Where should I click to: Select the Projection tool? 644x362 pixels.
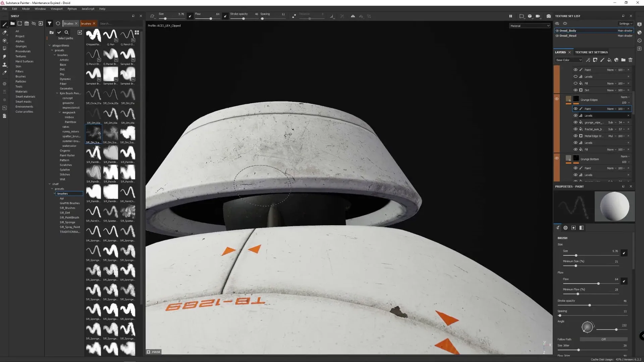pyautogui.click(x=4, y=41)
